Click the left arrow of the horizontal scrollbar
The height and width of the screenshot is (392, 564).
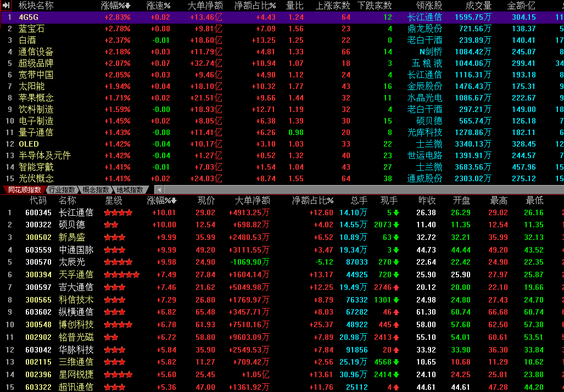pyautogui.click(x=159, y=189)
